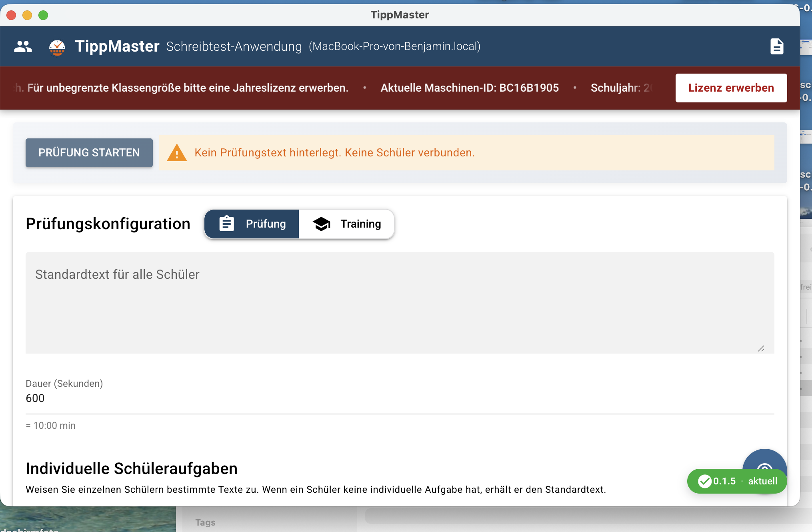
Task: Switch to the Training mode tab
Action: tap(346, 224)
